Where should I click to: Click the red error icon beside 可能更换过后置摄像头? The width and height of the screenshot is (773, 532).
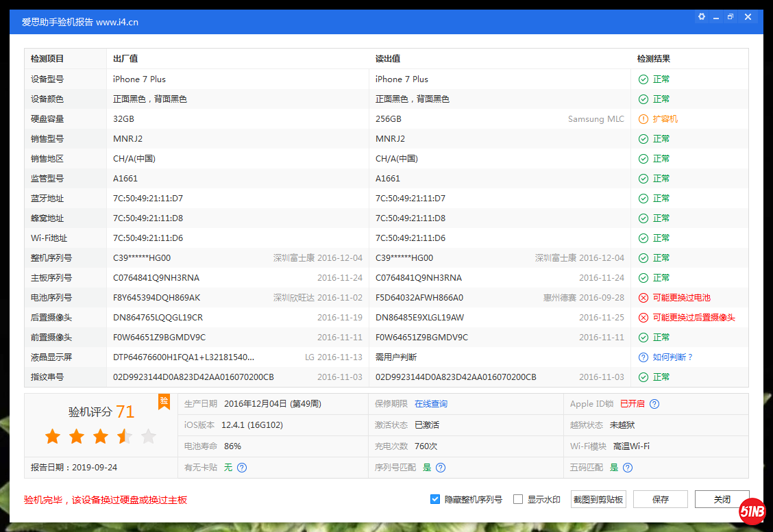(643, 317)
